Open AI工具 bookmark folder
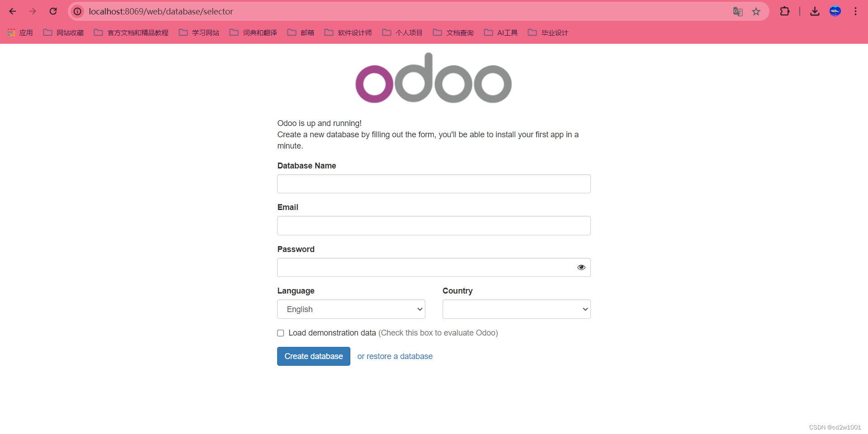The width and height of the screenshot is (868, 434). coord(500,33)
